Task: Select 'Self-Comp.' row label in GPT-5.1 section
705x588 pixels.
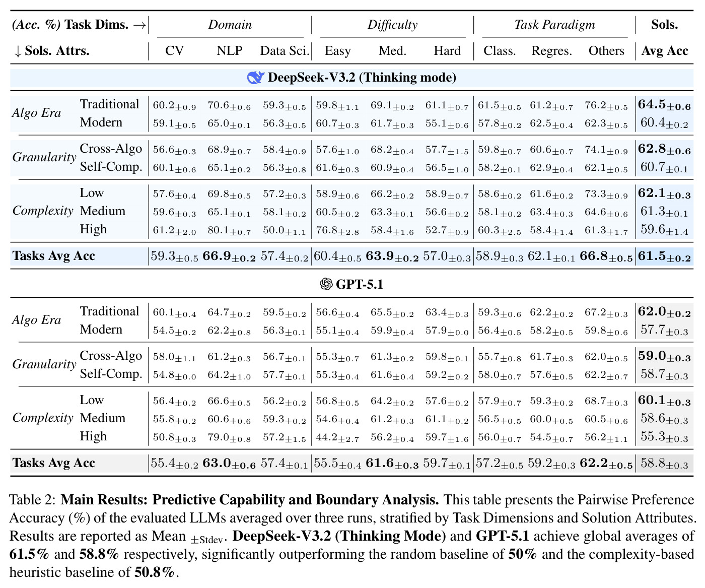Action: [111, 373]
